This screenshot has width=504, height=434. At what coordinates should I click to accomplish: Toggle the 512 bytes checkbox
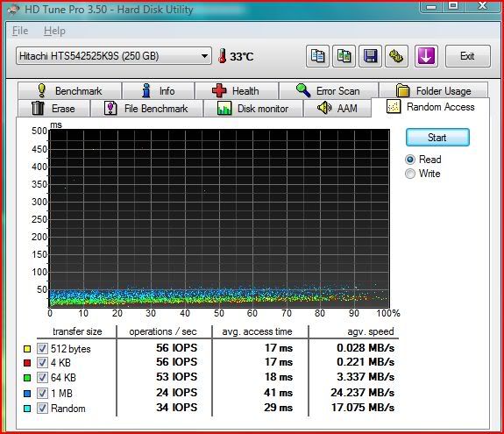pyautogui.click(x=42, y=348)
